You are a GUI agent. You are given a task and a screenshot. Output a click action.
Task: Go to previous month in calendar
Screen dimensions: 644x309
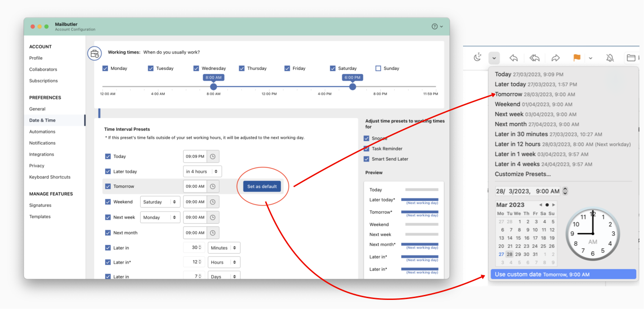pos(541,205)
